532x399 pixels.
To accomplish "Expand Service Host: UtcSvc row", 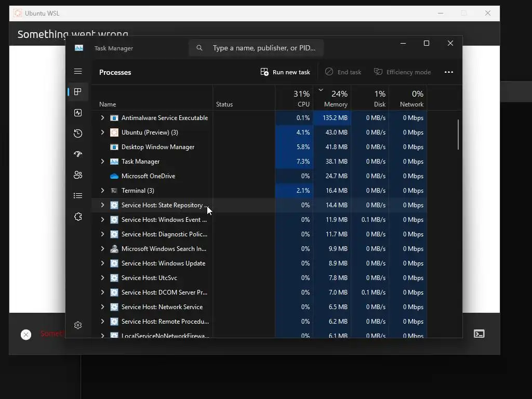I will pyautogui.click(x=102, y=278).
